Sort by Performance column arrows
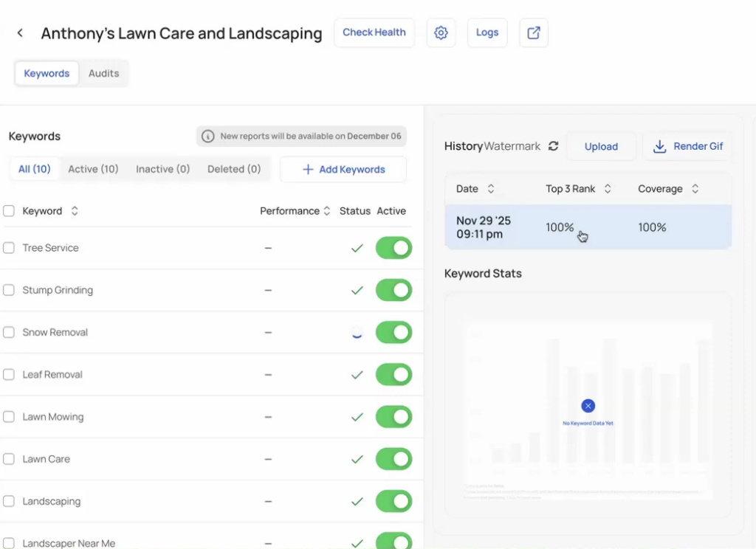Image resolution: width=756 pixels, height=549 pixels. point(327,211)
